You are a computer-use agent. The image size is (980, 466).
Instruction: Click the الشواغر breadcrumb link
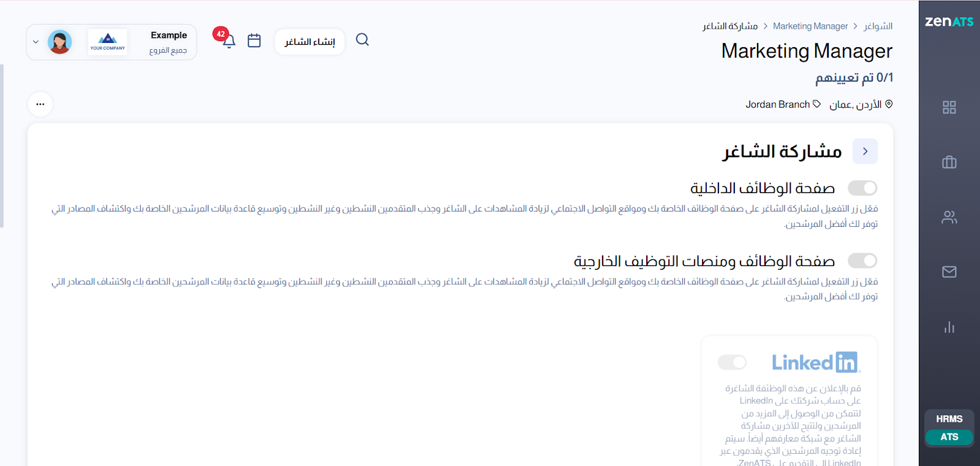pos(878,26)
